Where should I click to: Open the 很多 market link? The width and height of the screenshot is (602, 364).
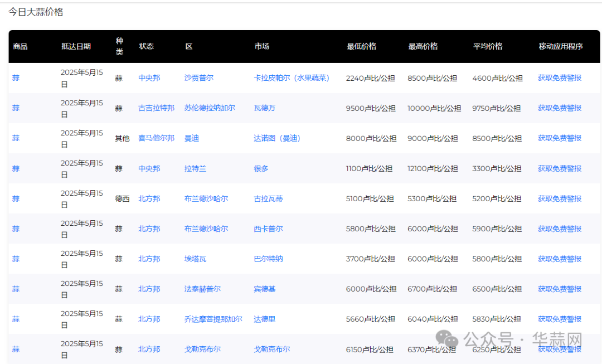point(261,168)
